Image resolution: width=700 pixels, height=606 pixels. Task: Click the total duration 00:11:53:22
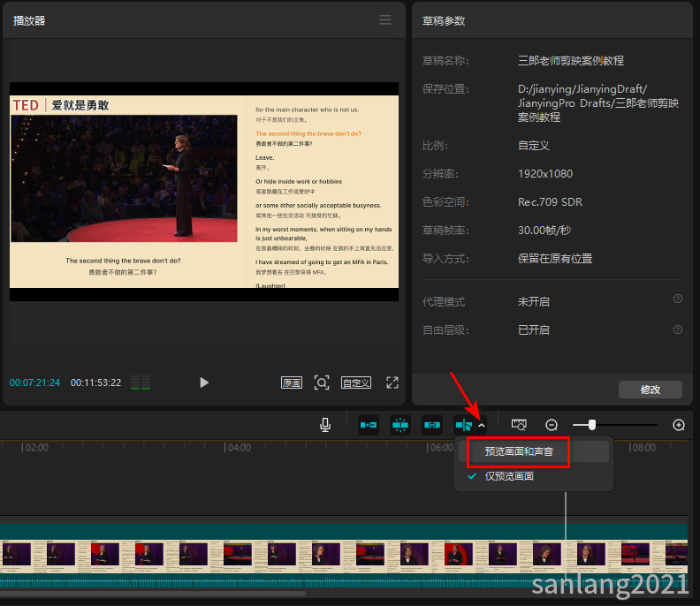(x=96, y=383)
